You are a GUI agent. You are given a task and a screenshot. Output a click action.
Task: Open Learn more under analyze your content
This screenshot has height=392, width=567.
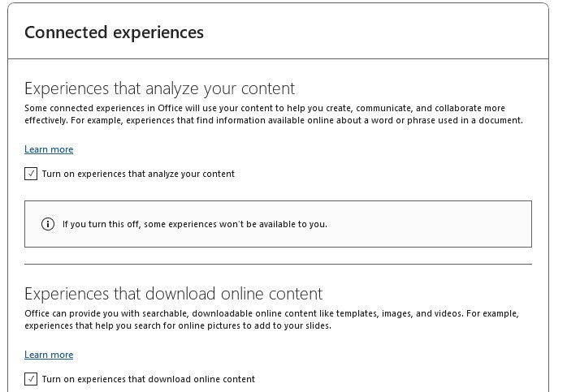pyautogui.click(x=49, y=149)
